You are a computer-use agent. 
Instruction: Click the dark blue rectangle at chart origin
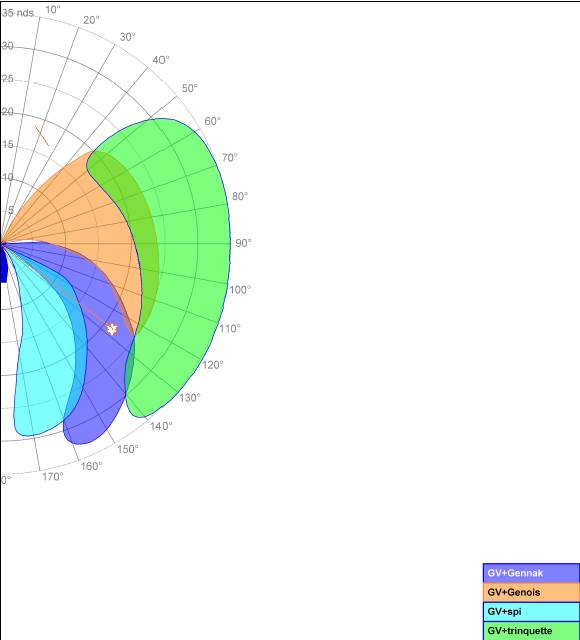[4, 265]
